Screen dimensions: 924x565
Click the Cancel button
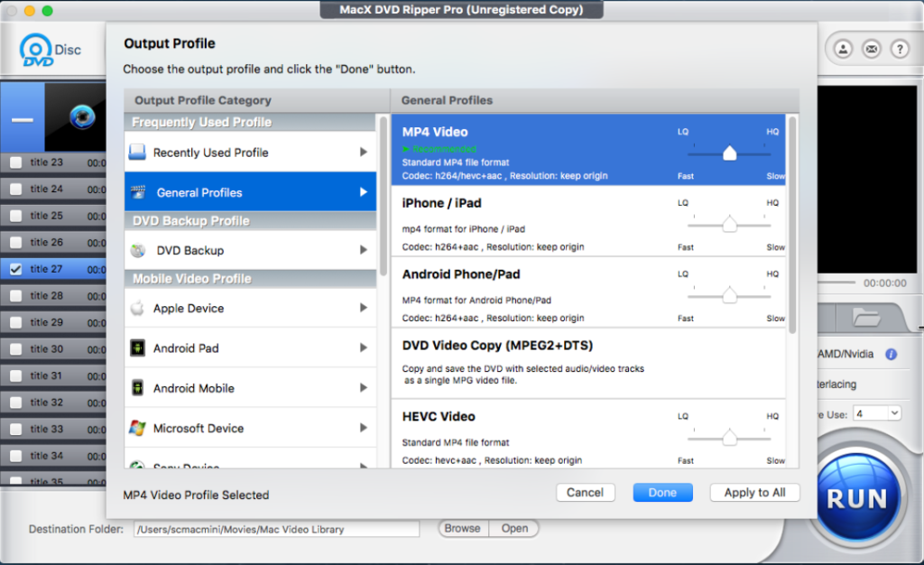point(585,493)
